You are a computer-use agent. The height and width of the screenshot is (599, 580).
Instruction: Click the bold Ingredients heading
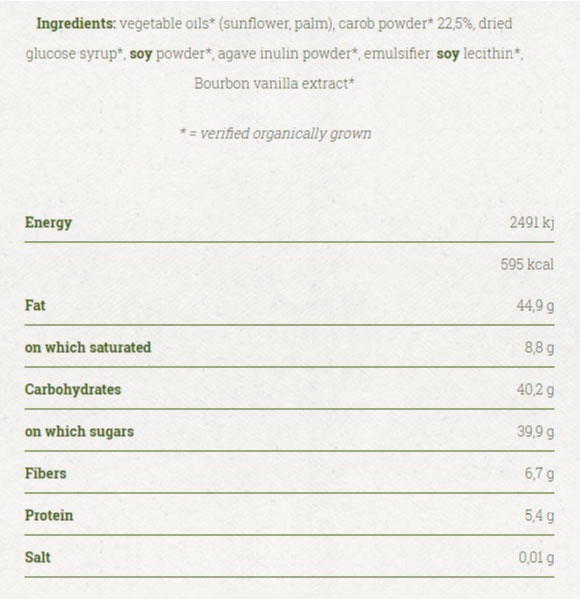pyautogui.click(x=76, y=24)
